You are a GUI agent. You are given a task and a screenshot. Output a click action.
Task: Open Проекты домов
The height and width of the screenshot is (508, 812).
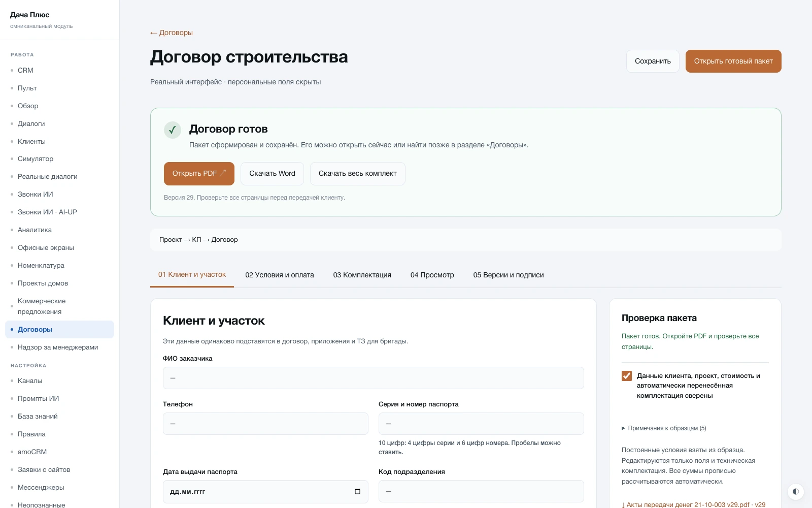point(59,283)
